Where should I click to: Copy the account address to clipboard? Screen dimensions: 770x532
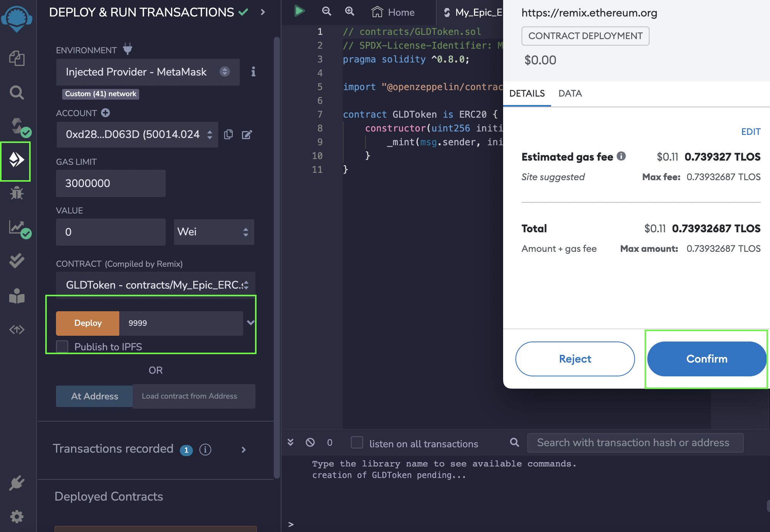coord(229,135)
